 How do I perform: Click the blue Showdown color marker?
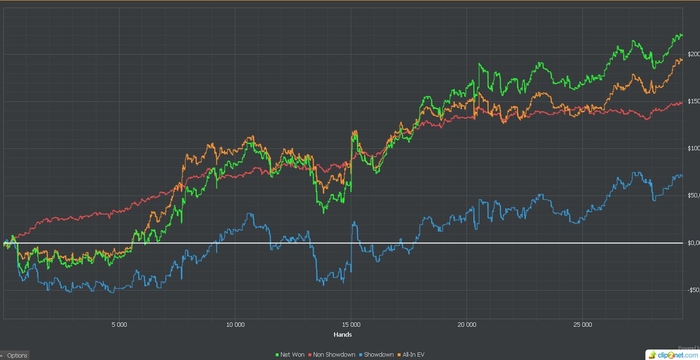click(x=360, y=355)
